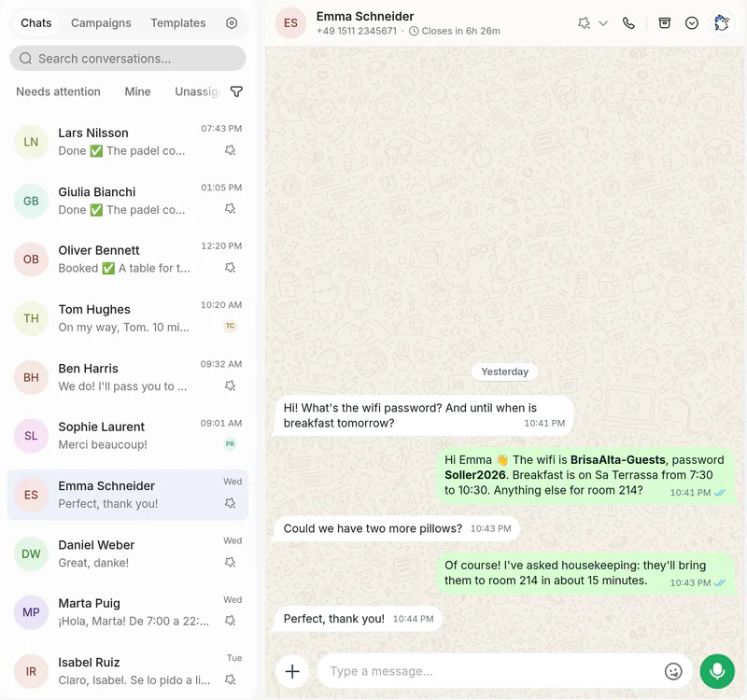Screen dimensions: 747x700
Task: Click the assign agent icon in chat header
Action: pyautogui.click(x=585, y=22)
